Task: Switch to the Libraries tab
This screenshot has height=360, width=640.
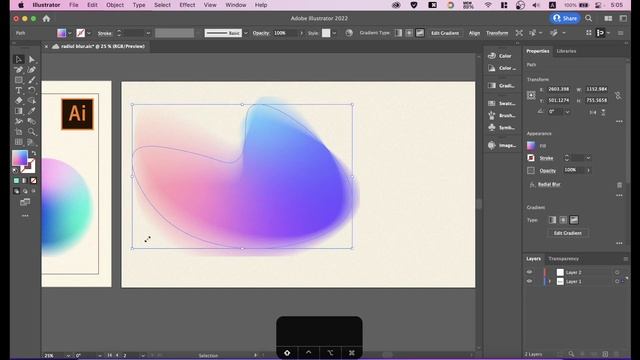Action: 566,51
